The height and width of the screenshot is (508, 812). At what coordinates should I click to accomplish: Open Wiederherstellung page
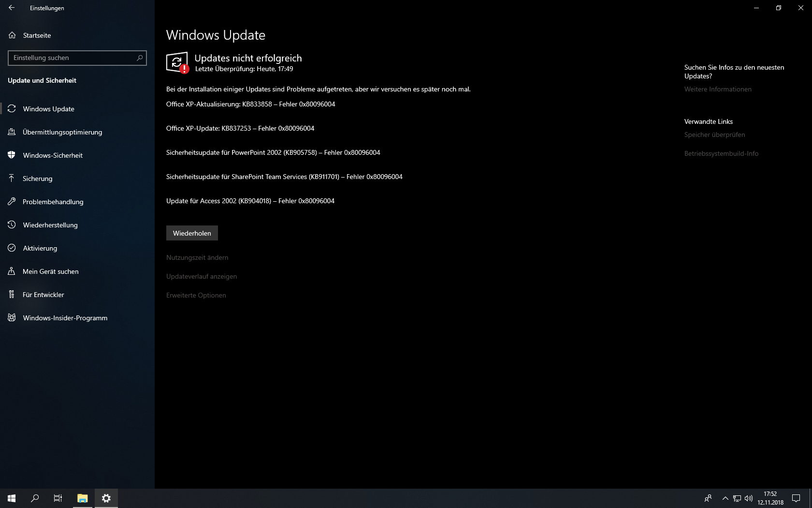tap(77, 225)
